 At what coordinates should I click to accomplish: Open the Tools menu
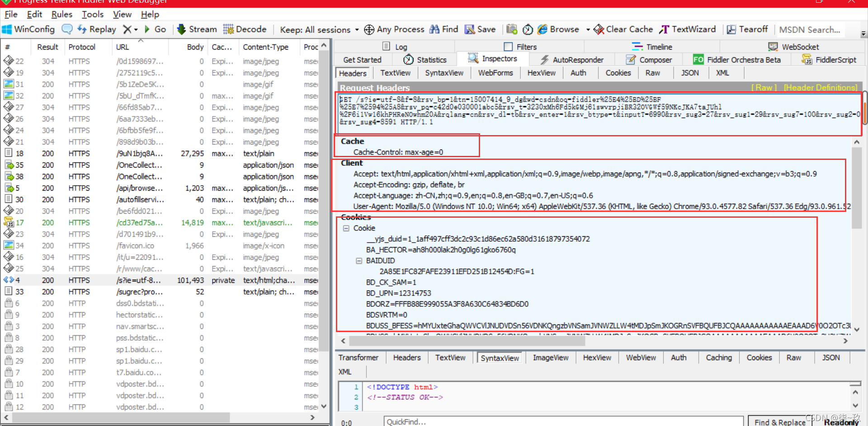pos(93,14)
